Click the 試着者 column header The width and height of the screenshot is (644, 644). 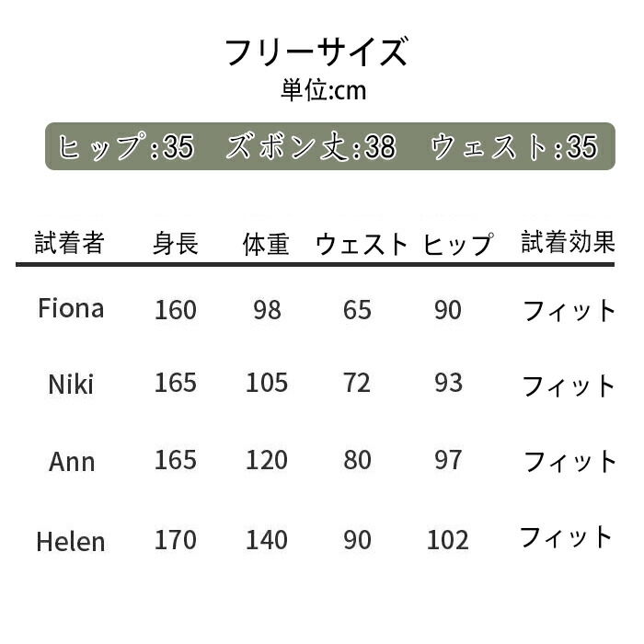[70, 243]
